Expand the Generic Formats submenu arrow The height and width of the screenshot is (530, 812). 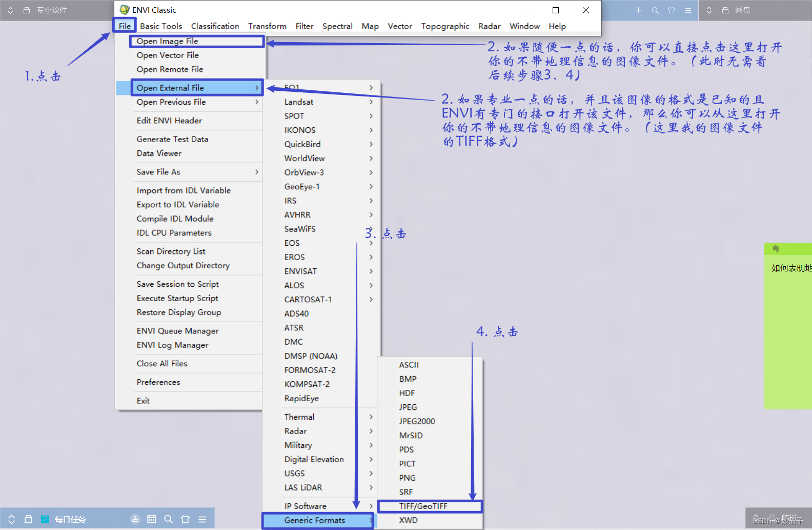[x=371, y=520]
